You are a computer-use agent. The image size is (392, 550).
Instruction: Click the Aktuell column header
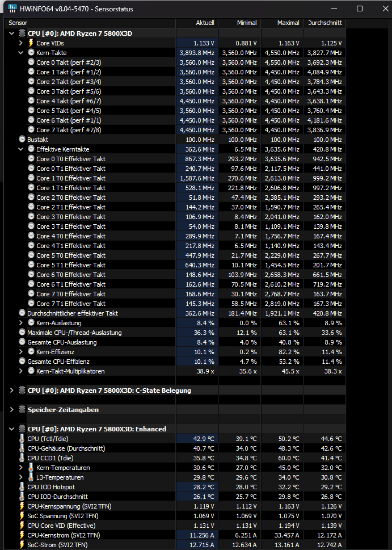pos(197,23)
